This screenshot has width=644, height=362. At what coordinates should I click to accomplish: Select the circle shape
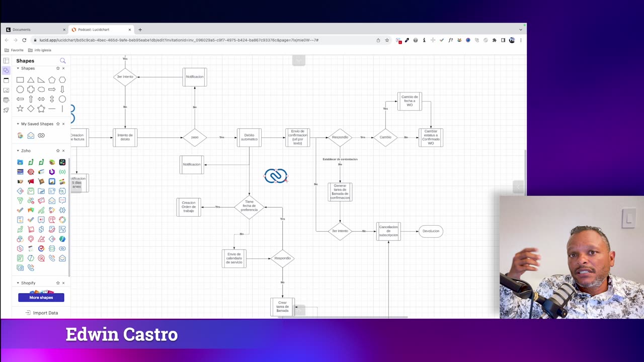pos(62,99)
